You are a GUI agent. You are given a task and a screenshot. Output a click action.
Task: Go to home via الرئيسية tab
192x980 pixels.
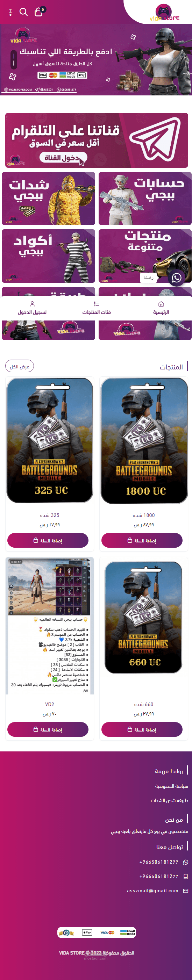tap(161, 308)
